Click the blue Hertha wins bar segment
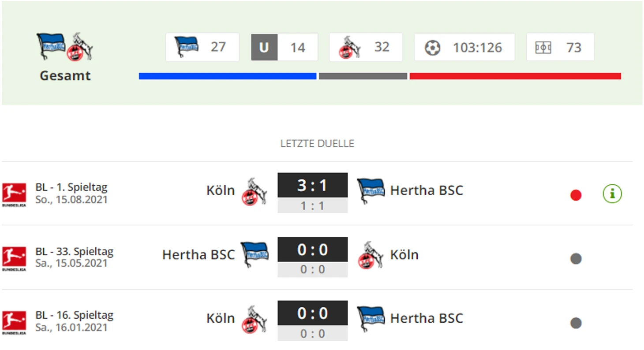 228,76
